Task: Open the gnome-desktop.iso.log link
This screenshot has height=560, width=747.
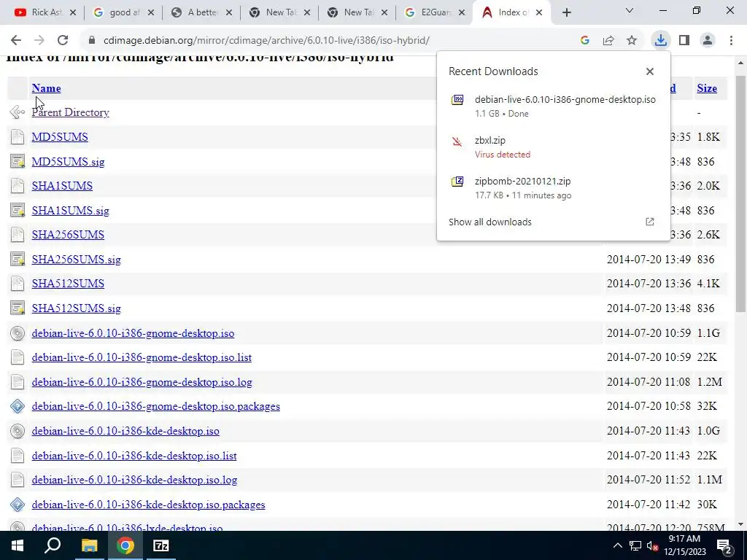Action: (x=142, y=382)
